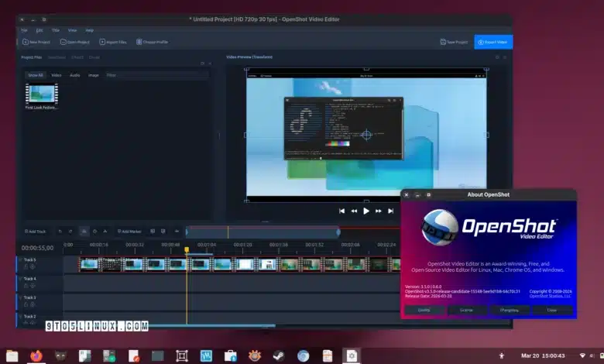604x364 pixels.
Task: Open the accessibility menu in the taskbar
Action: pyautogui.click(x=501, y=355)
